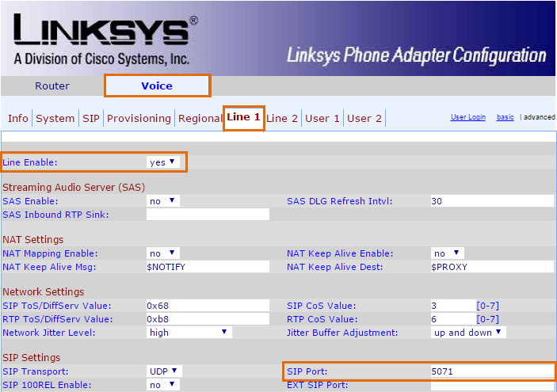This screenshot has height=392, width=557.
Task: Click the RTP CoS Value field
Action: [453, 319]
